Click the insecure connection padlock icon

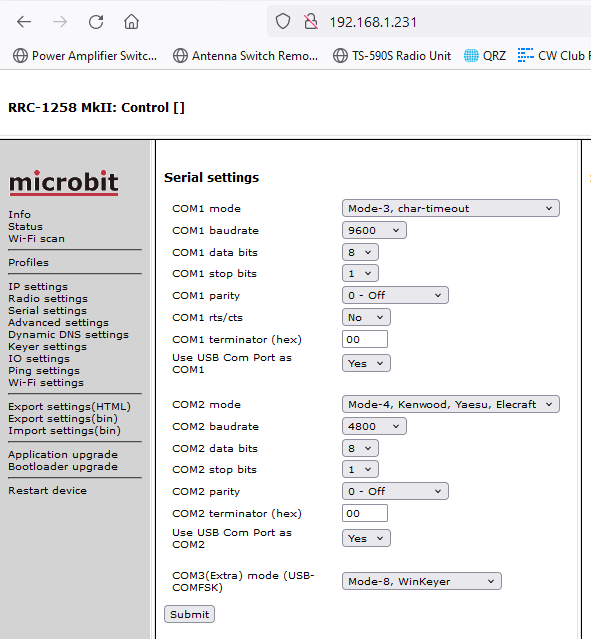click(x=311, y=22)
